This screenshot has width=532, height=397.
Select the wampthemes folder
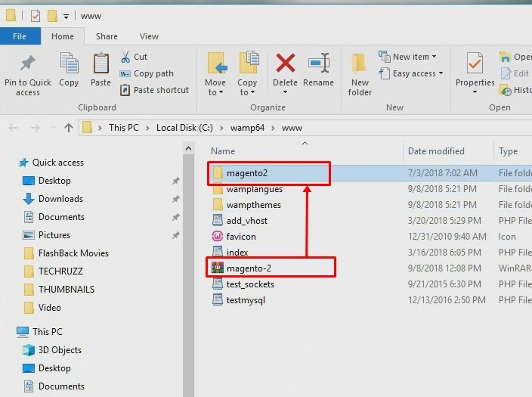tap(253, 205)
